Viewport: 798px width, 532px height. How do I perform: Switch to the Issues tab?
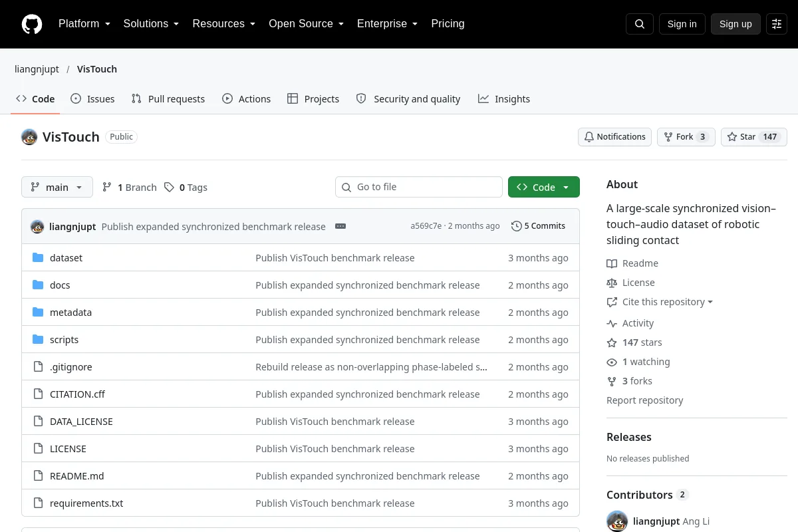click(x=92, y=99)
